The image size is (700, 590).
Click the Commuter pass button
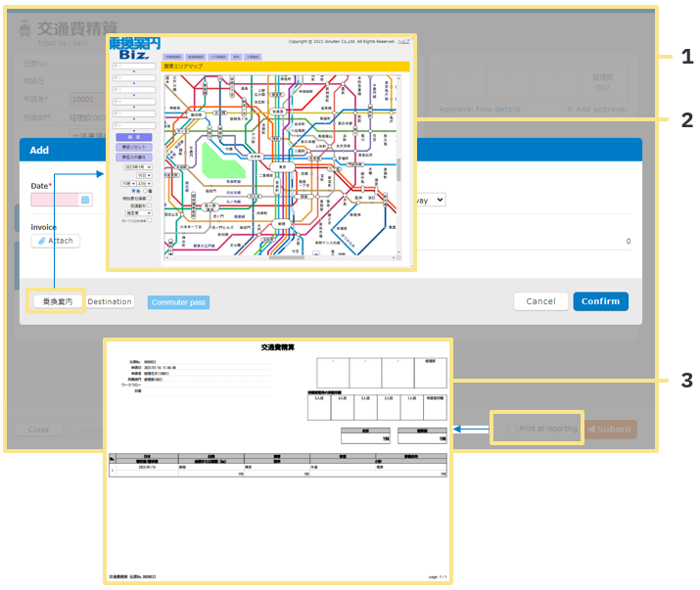click(x=178, y=302)
